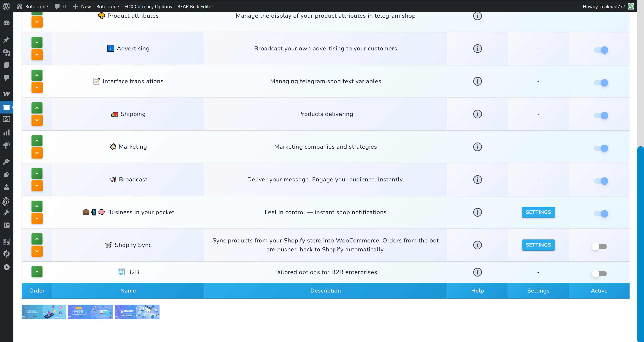Image resolution: width=644 pixels, height=342 pixels.
Task: Click the megaphone marketing icon in sidebar
Action: (x=7, y=145)
